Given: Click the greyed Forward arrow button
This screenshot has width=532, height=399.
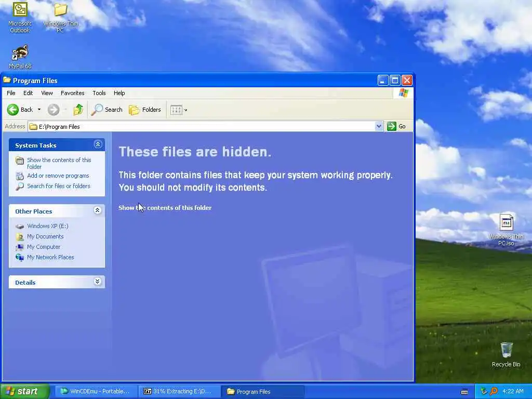Looking at the screenshot, I should (x=54, y=110).
